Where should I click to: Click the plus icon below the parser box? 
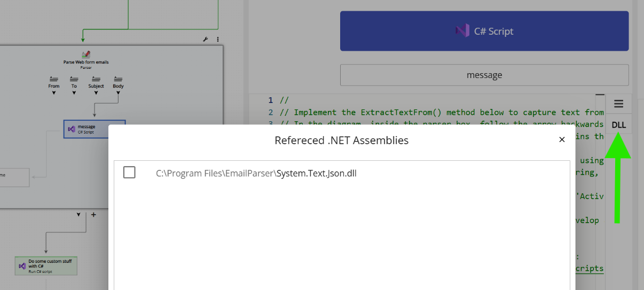click(93, 215)
